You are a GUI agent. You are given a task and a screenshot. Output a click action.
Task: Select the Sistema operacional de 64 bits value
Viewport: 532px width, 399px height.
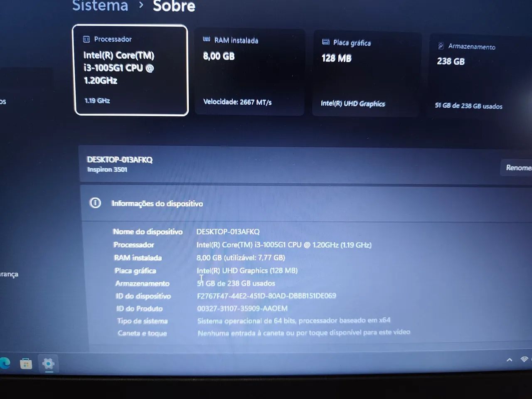[294, 320]
